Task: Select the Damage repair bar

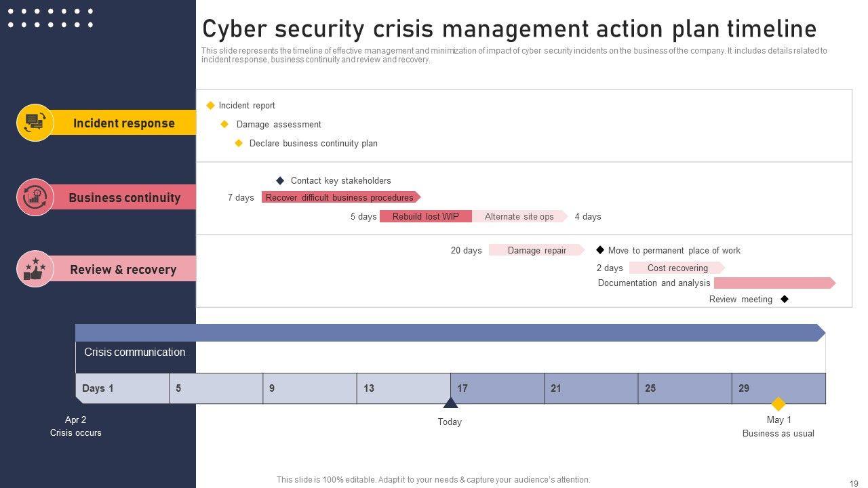Action: [536, 250]
